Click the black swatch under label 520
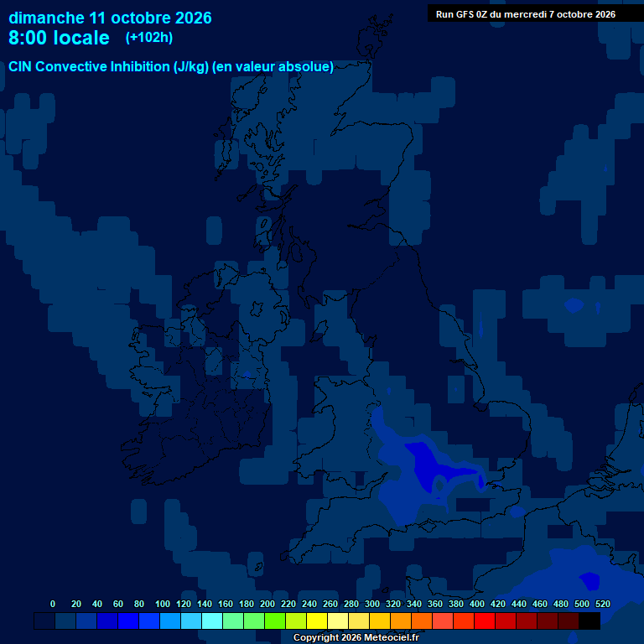644x644 pixels. [x=589, y=621]
